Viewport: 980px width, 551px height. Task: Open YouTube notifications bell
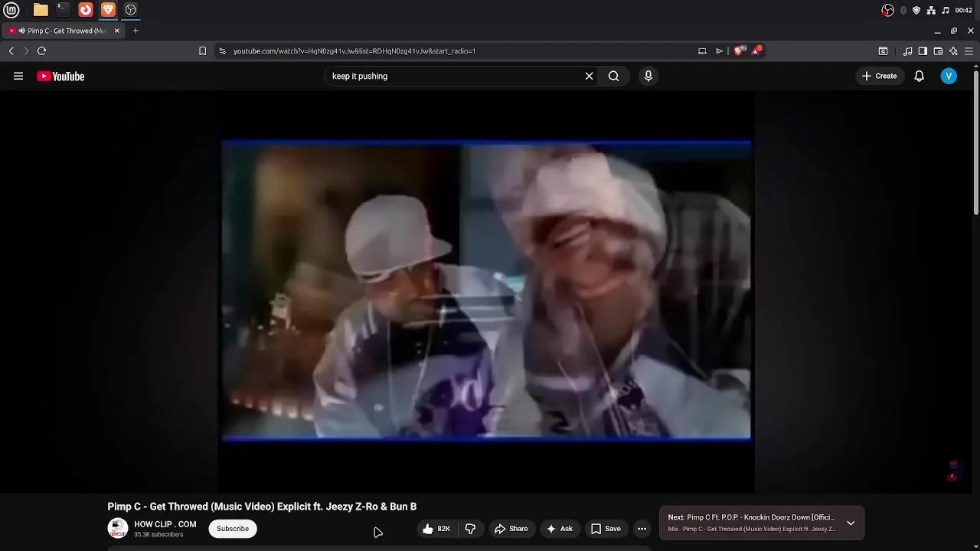pyautogui.click(x=919, y=76)
